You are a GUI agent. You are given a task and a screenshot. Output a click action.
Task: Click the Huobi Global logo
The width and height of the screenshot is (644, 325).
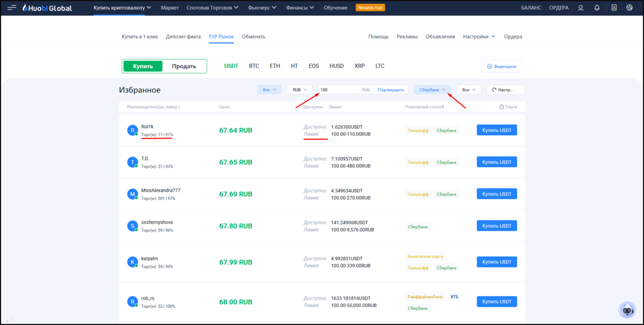pyautogui.click(x=47, y=8)
